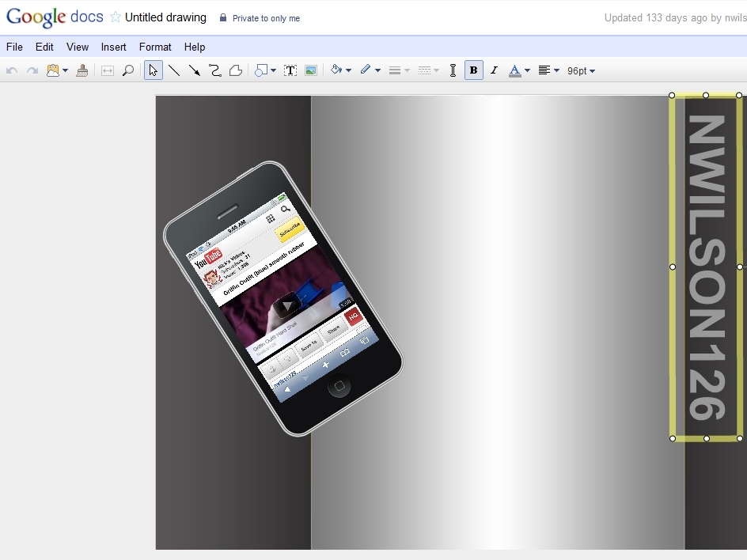The image size is (747, 560).
Task: Click the clipboard paste icon
Action: (x=53, y=70)
